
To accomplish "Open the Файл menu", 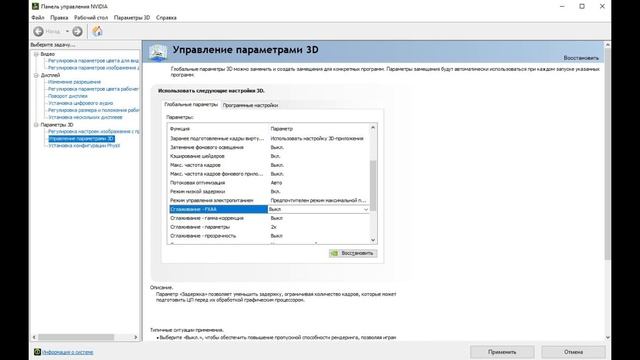I will pos(38,18).
